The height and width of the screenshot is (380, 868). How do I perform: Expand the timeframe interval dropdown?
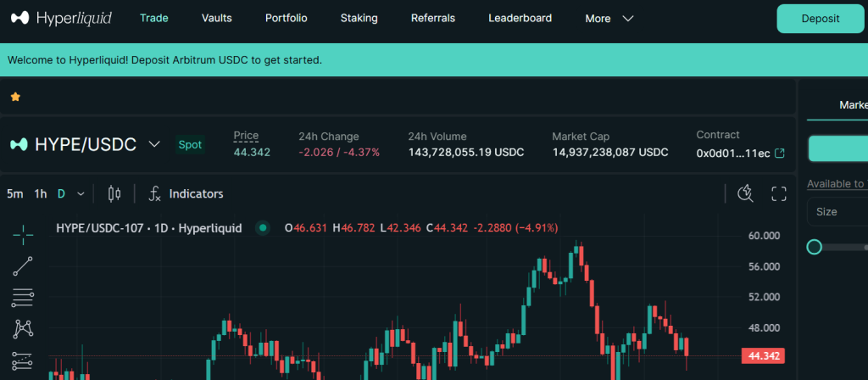click(x=81, y=194)
